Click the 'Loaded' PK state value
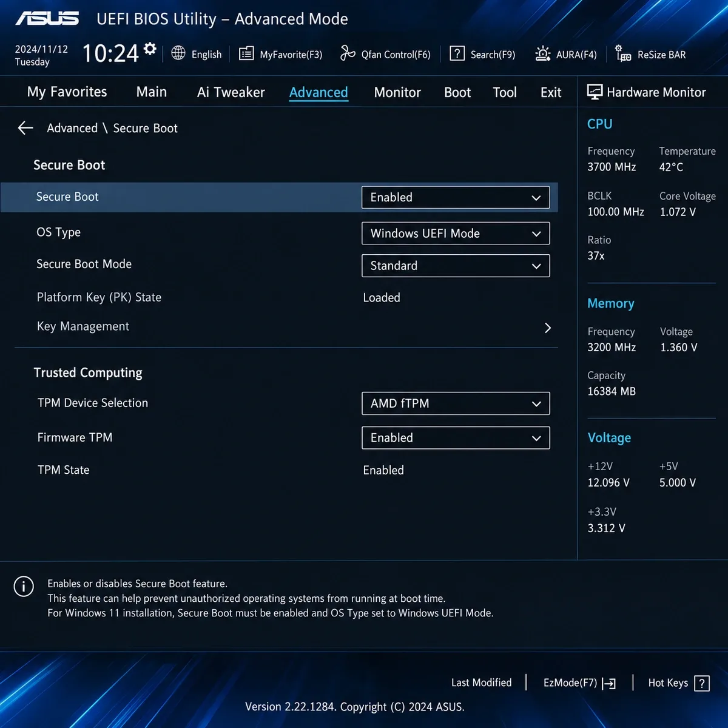728x728 pixels. (382, 298)
